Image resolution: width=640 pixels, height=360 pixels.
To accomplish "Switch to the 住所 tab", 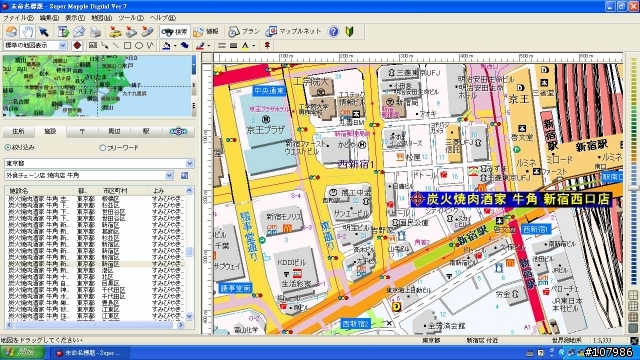I will point(18,131).
